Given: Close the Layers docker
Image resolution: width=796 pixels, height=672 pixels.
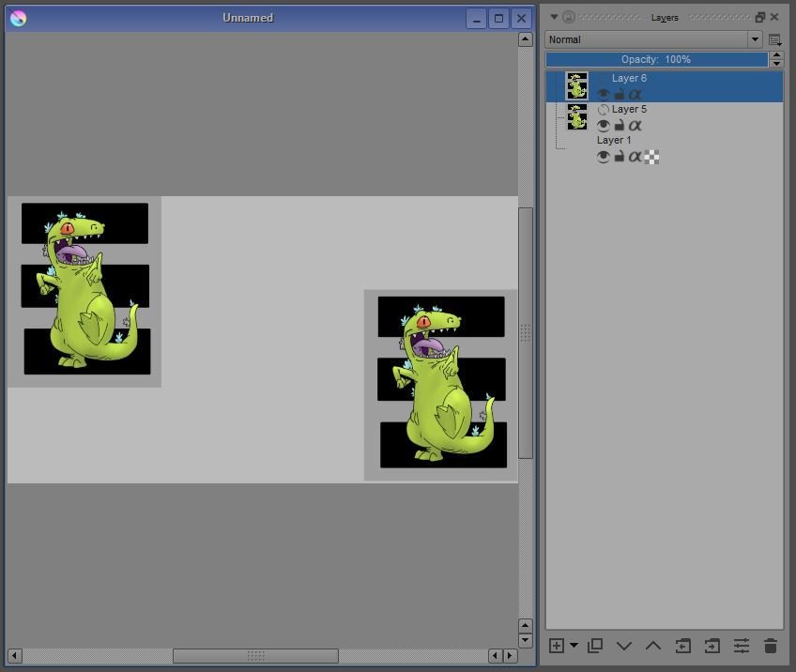Looking at the screenshot, I should (x=774, y=17).
